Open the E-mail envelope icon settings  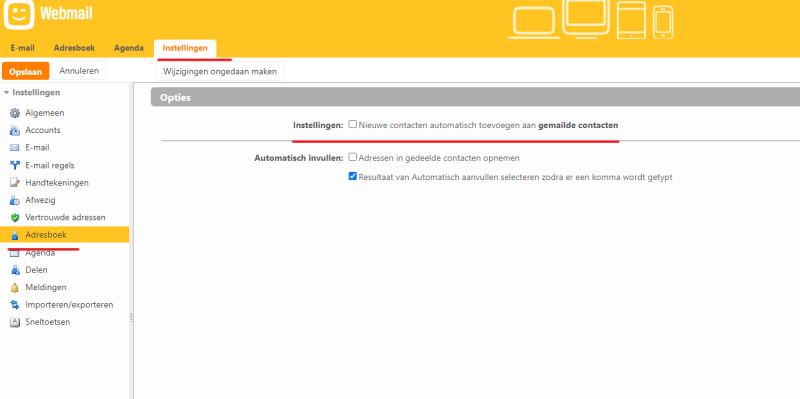[15, 148]
